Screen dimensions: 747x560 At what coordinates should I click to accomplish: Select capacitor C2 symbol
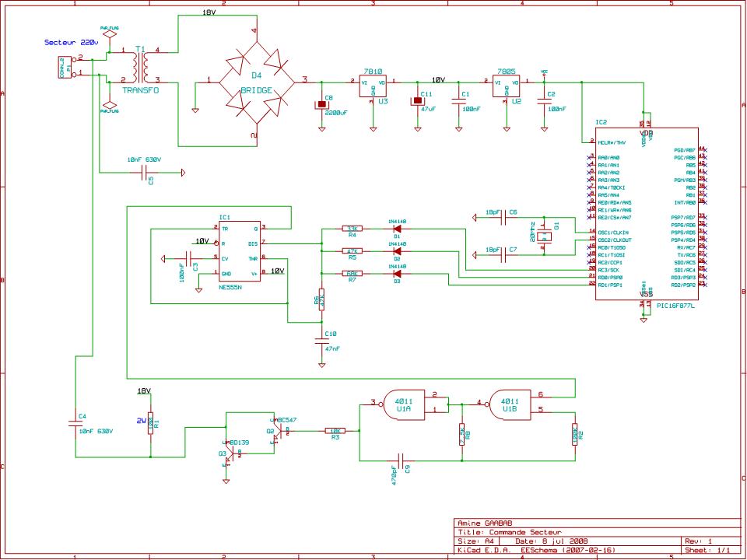coord(544,101)
